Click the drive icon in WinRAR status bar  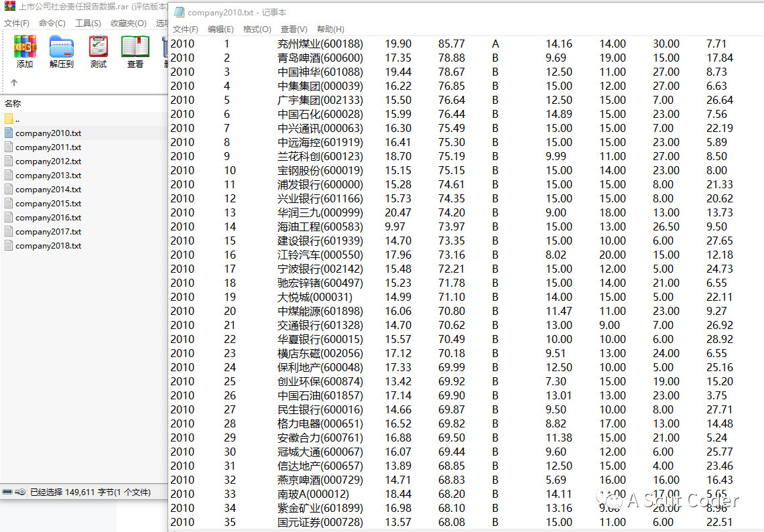pyautogui.click(x=7, y=492)
